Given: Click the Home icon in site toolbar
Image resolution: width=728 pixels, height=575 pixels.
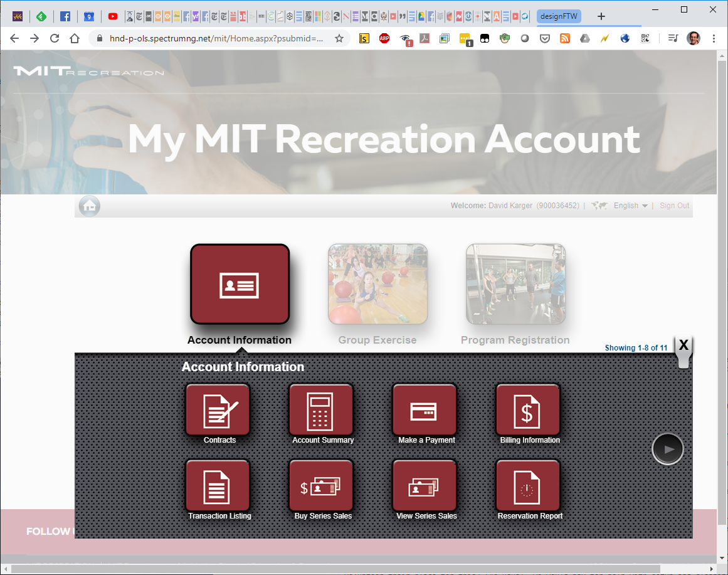Looking at the screenshot, I should pos(90,206).
